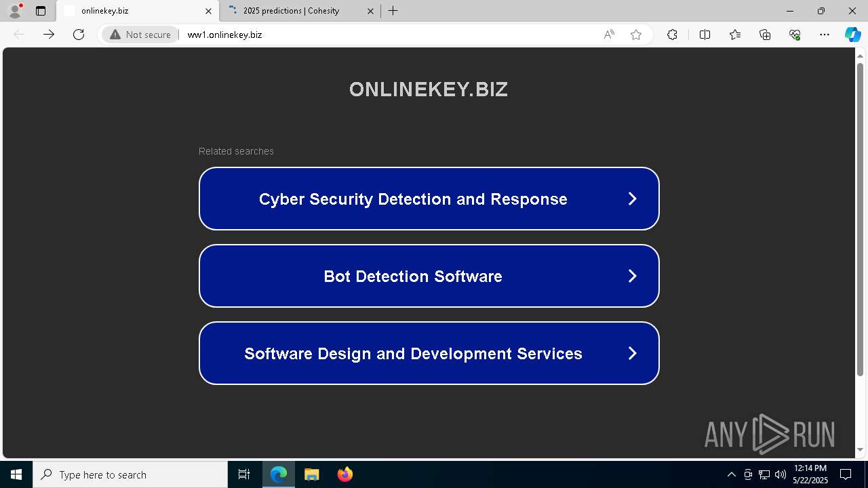Launch Firefox from the taskbar
Screen dimensions: 868x488
coord(345,474)
